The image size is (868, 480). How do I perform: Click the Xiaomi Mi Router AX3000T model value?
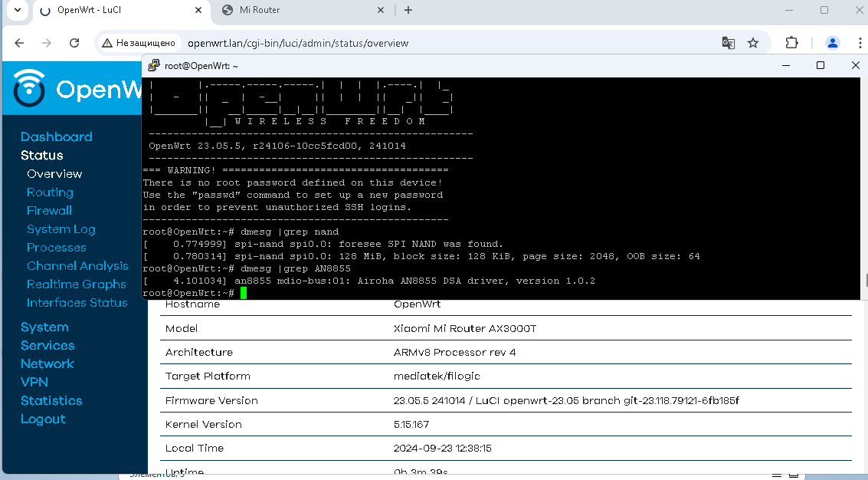pos(465,328)
